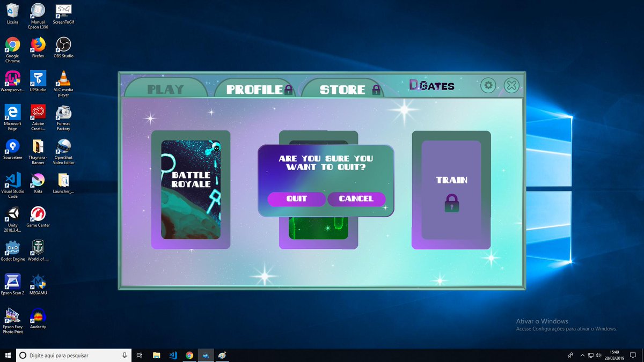Click the green game mode card behind the dialog
Image resolution: width=644 pixels, height=362 pixels.
318,233
